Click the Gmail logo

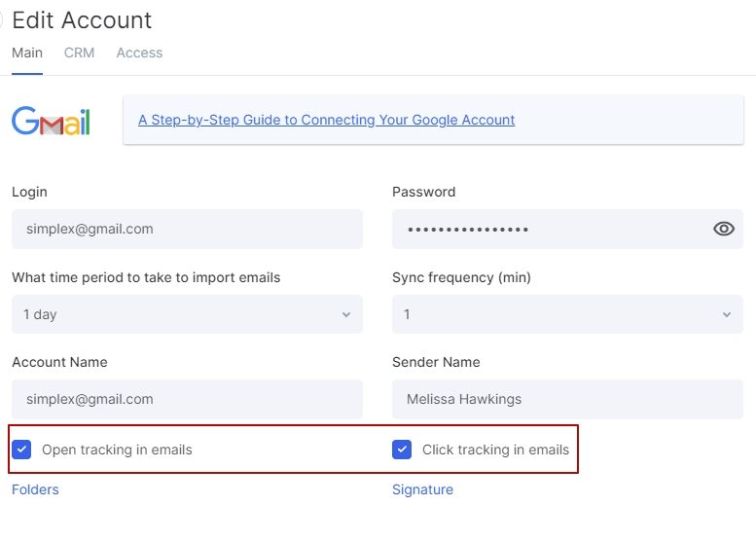[x=52, y=120]
